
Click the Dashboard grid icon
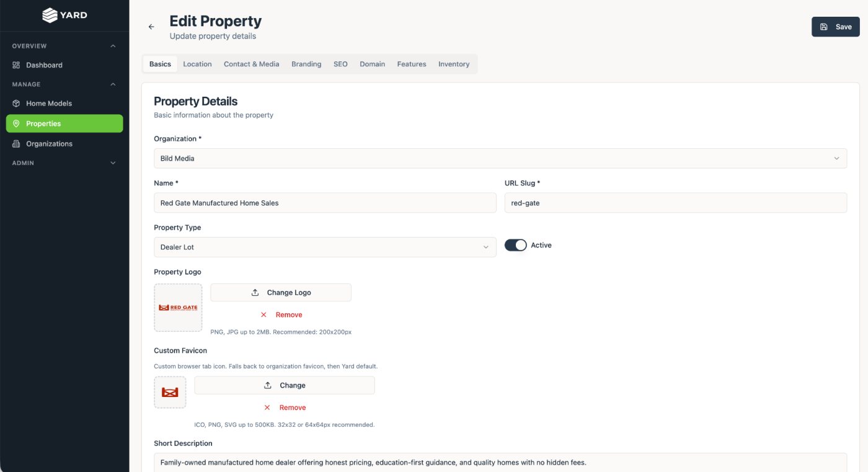coord(16,65)
